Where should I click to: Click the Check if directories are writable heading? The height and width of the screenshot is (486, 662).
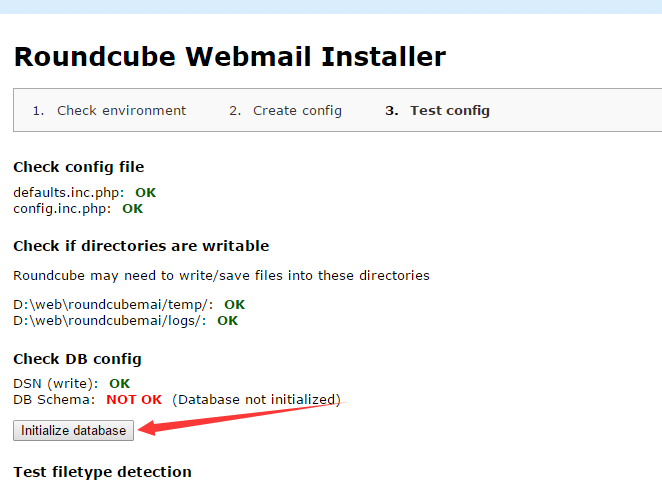141,246
